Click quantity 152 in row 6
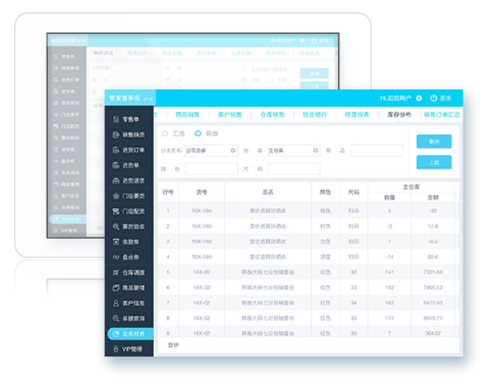Image resolution: width=500 pixels, height=386 pixels. pyautogui.click(x=389, y=288)
